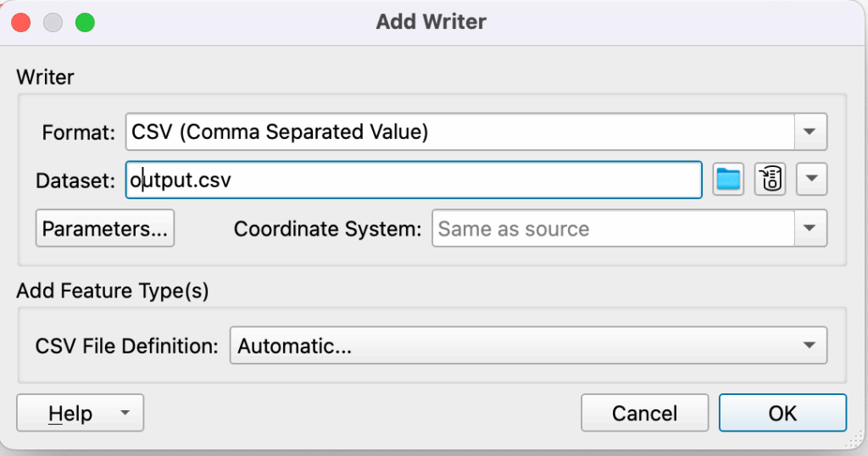The height and width of the screenshot is (456, 868).
Task: Click the Add Writer title bar
Action: click(x=431, y=22)
